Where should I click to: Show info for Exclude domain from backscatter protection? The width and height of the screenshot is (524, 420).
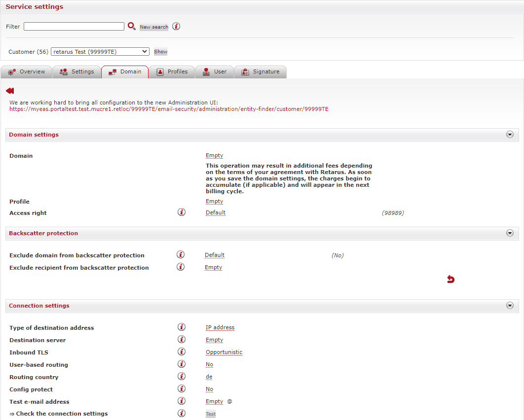coord(181,255)
